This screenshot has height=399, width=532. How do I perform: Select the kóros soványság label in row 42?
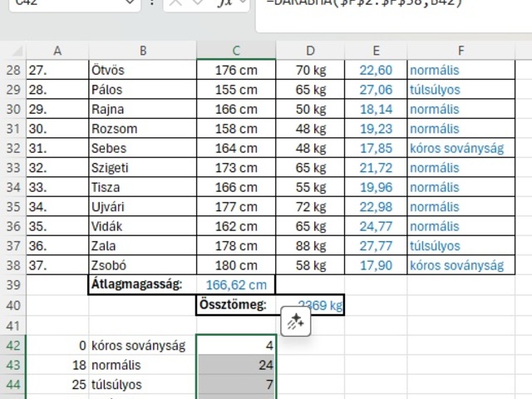coord(142,345)
